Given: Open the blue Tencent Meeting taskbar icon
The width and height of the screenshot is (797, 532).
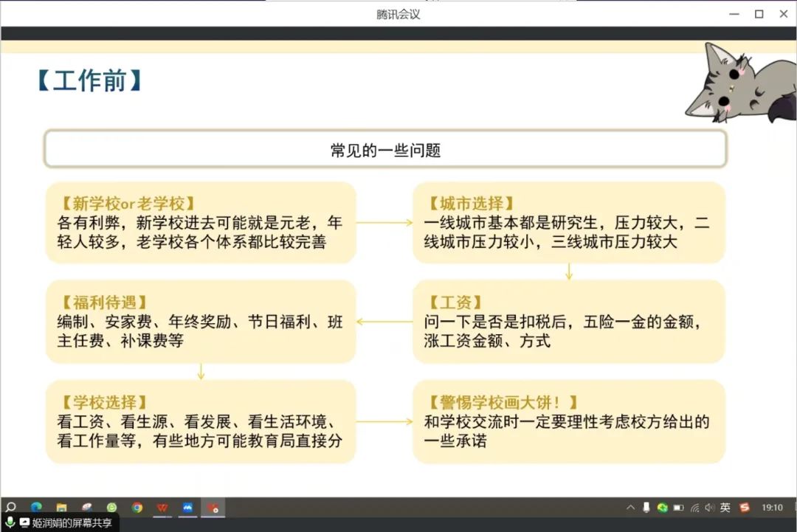Looking at the screenshot, I should click(x=187, y=508).
